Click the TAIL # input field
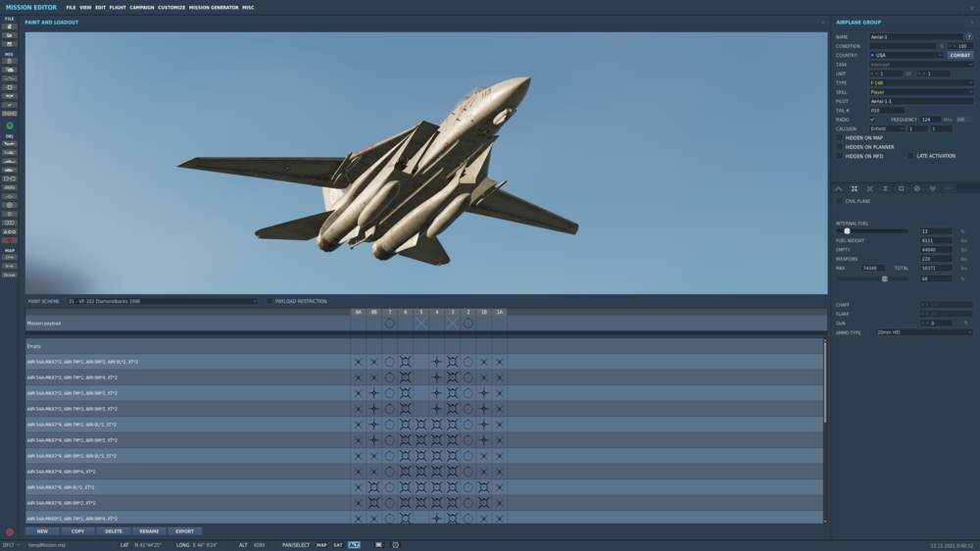 click(x=887, y=110)
